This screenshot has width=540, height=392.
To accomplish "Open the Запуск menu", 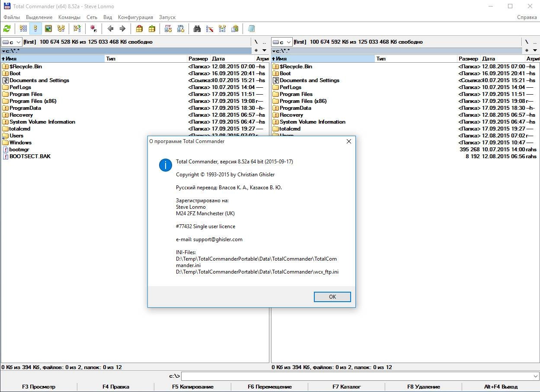I will click(x=167, y=17).
